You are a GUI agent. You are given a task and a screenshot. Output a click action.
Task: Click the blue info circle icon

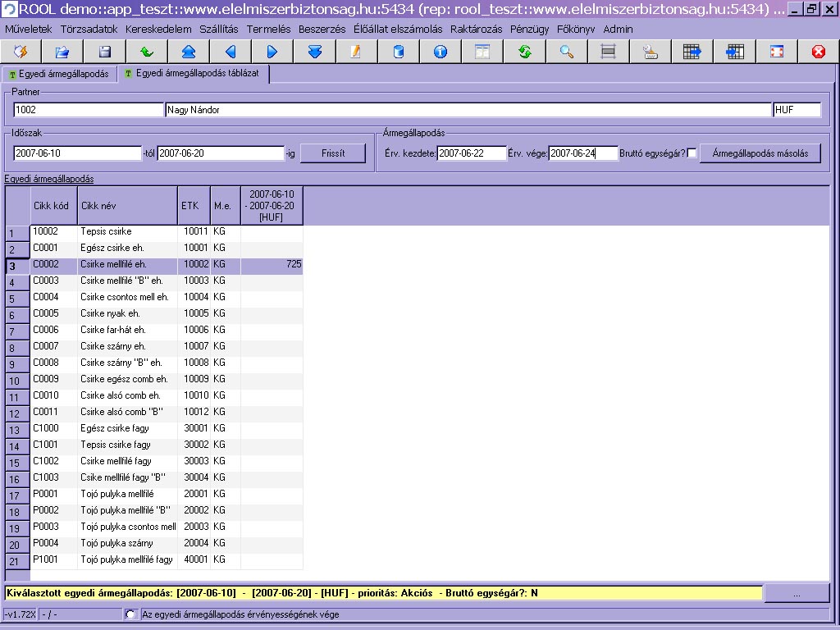click(441, 52)
